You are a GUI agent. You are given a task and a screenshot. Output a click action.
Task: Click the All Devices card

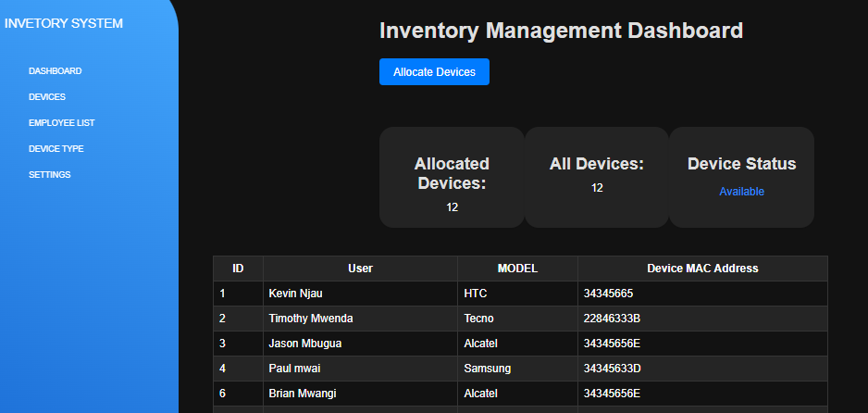tap(597, 177)
